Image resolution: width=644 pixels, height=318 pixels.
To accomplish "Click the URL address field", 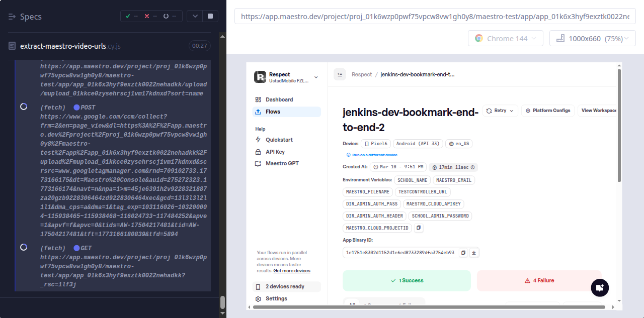I will pyautogui.click(x=435, y=17).
